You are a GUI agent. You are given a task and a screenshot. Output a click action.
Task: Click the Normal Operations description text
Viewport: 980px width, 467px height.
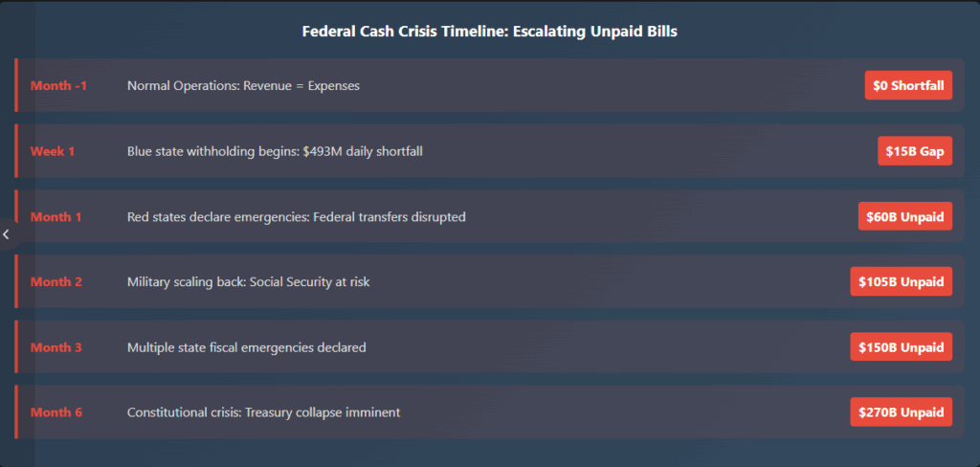243,86
